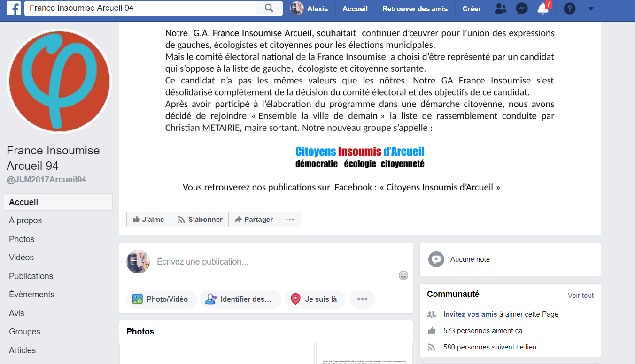Click Identifier des... button
Viewport: 635px width, 364px height.
point(240,299)
